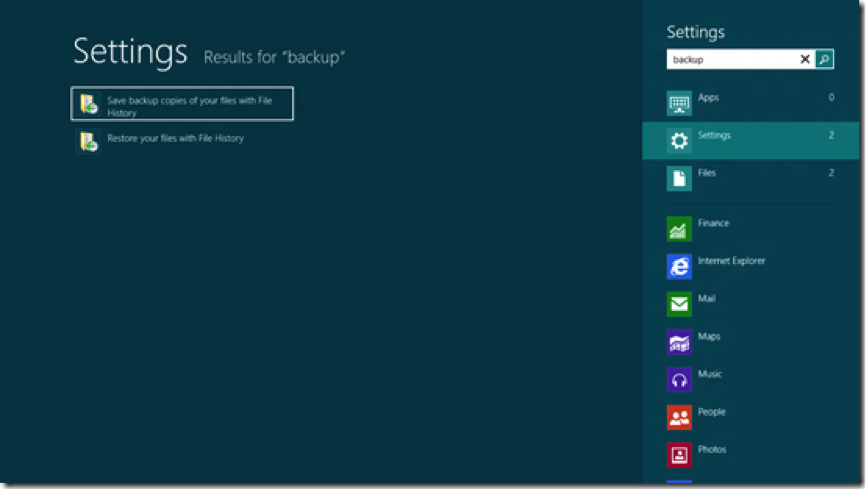Click the Mail envelope icon

pyautogui.click(x=679, y=304)
